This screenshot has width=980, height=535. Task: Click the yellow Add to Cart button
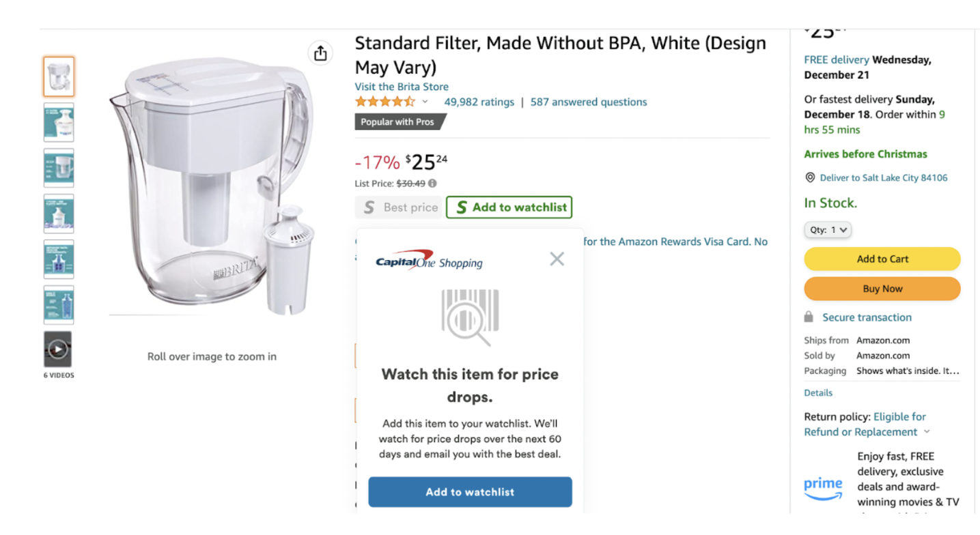pyautogui.click(x=882, y=259)
